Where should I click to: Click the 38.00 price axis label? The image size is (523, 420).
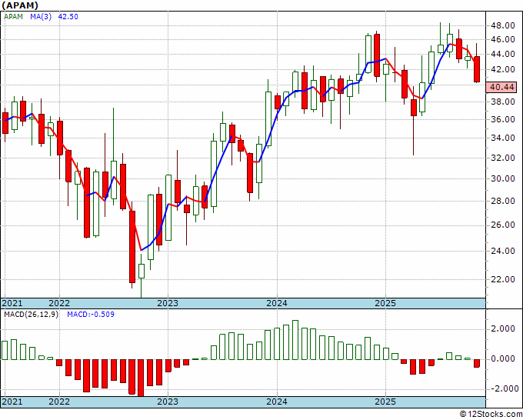click(x=502, y=102)
